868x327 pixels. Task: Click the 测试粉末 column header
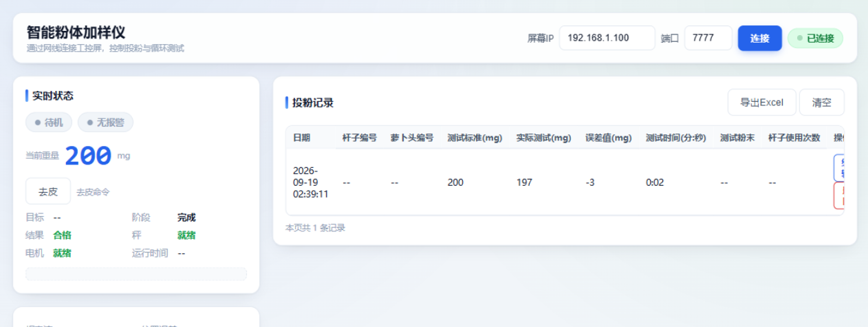pos(737,138)
